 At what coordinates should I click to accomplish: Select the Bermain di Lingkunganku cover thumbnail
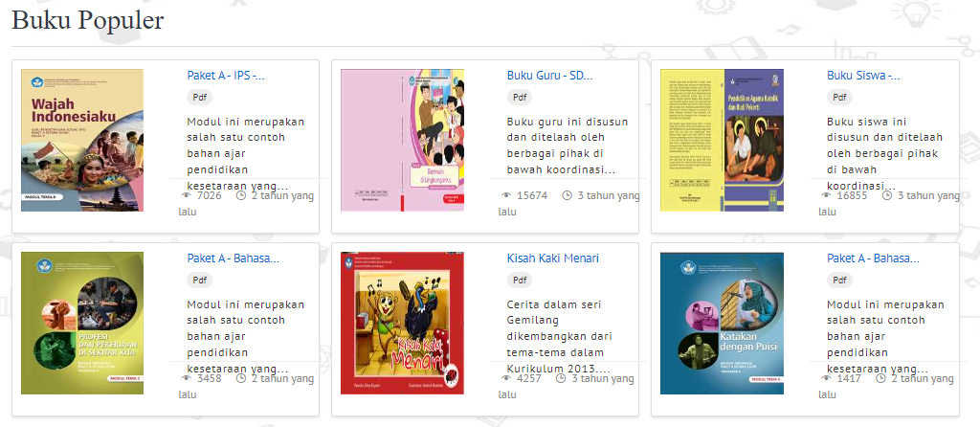tap(403, 140)
